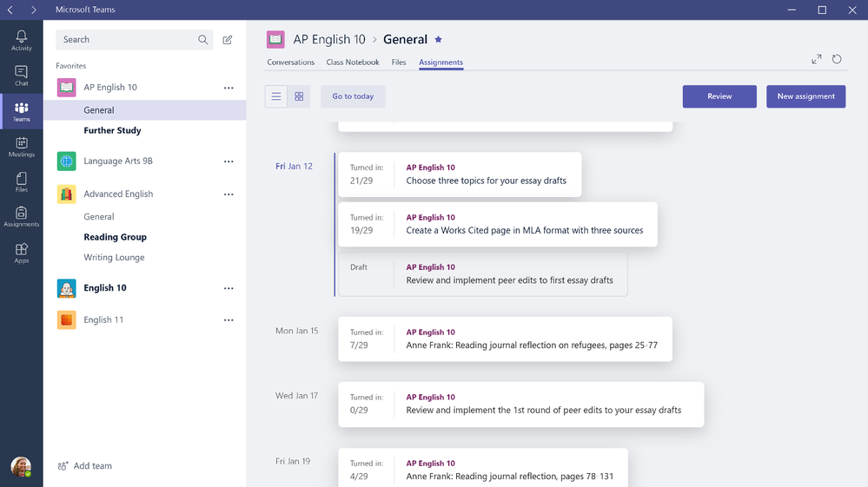868x487 pixels.
Task: Click the Review button
Action: pos(719,96)
